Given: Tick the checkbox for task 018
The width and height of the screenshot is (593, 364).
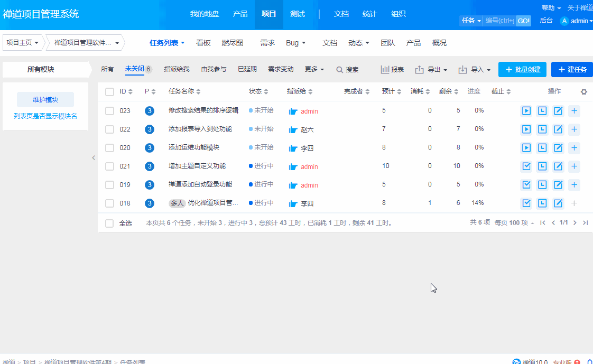Looking at the screenshot, I should tap(109, 203).
